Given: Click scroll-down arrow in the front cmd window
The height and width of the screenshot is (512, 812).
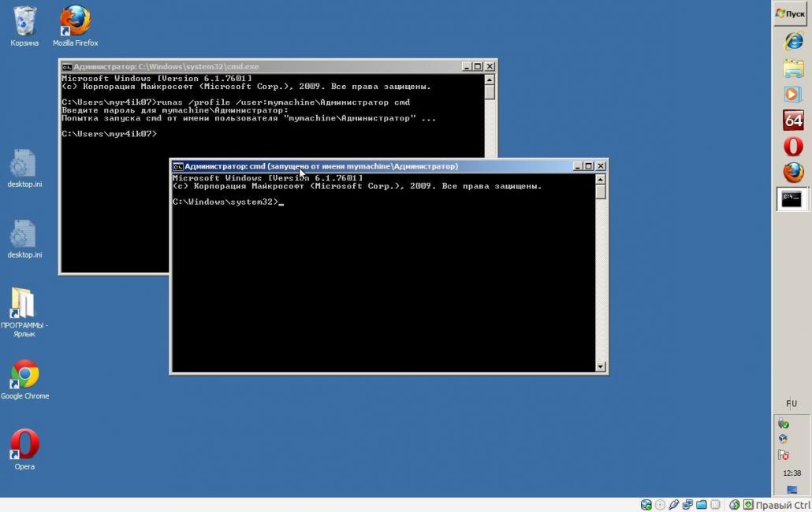Looking at the screenshot, I should coord(601,366).
